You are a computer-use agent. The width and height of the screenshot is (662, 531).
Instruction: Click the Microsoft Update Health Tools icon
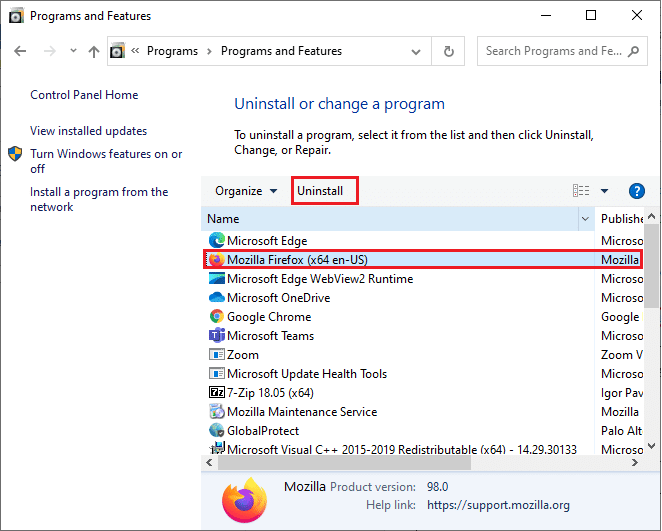[x=217, y=374]
